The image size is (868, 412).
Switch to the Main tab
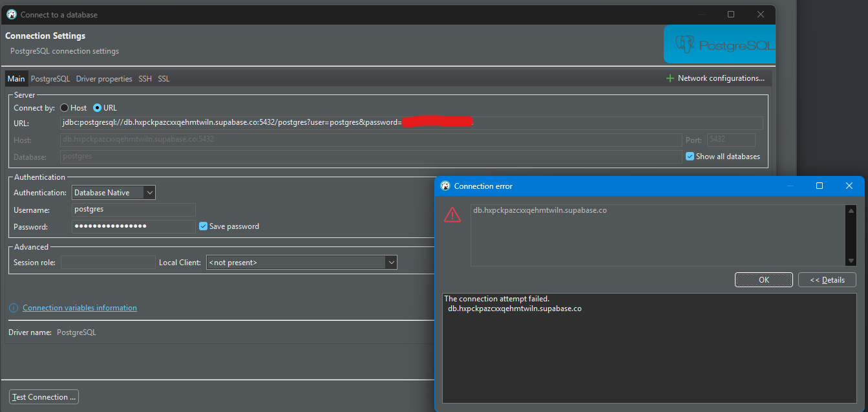pyautogui.click(x=16, y=79)
